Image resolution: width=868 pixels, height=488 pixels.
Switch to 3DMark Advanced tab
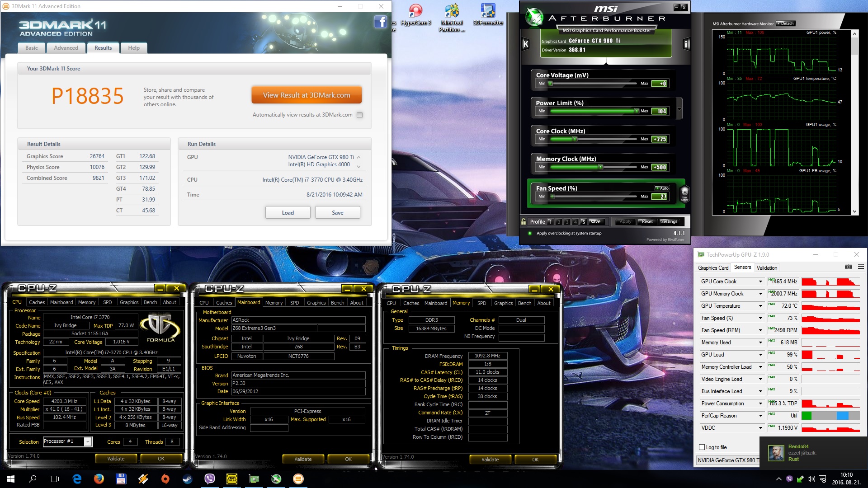click(x=66, y=48)
